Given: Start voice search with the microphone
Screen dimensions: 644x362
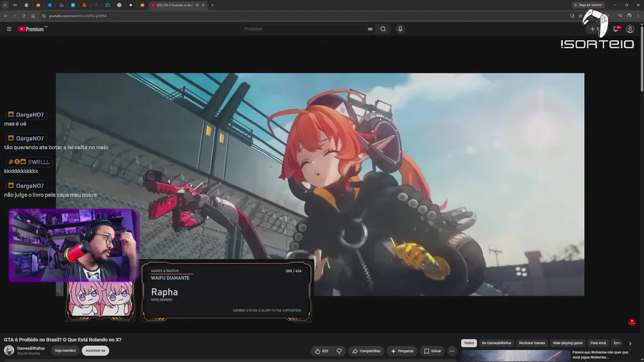Looking at the screenshot, I should click(400, 29).
